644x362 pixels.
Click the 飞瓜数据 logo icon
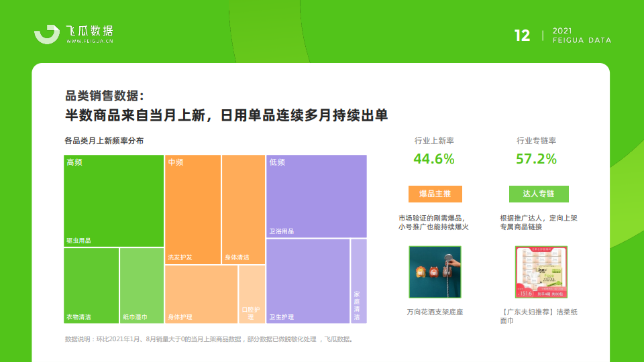(x=47, y=34)
